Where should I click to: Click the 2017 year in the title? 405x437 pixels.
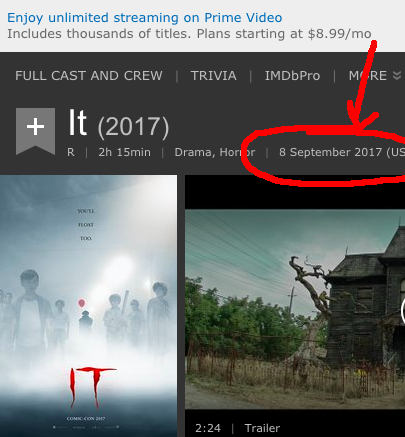pyautogui.click(x=133, y=127)
